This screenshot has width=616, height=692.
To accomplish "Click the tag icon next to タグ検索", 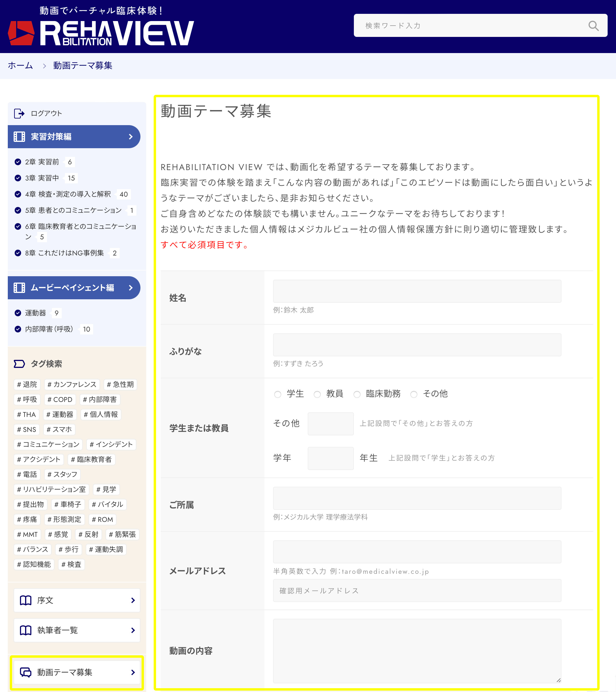I will [x=19, y=364].
